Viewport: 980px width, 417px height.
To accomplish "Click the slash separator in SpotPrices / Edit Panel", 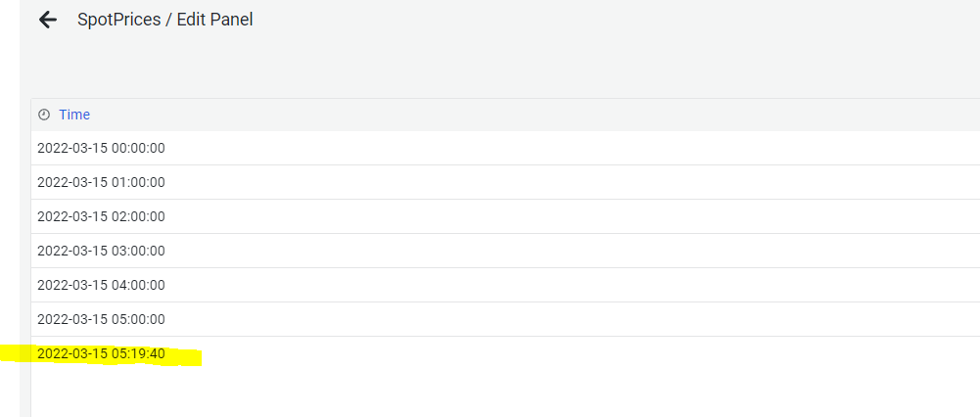I will (169, 20).
